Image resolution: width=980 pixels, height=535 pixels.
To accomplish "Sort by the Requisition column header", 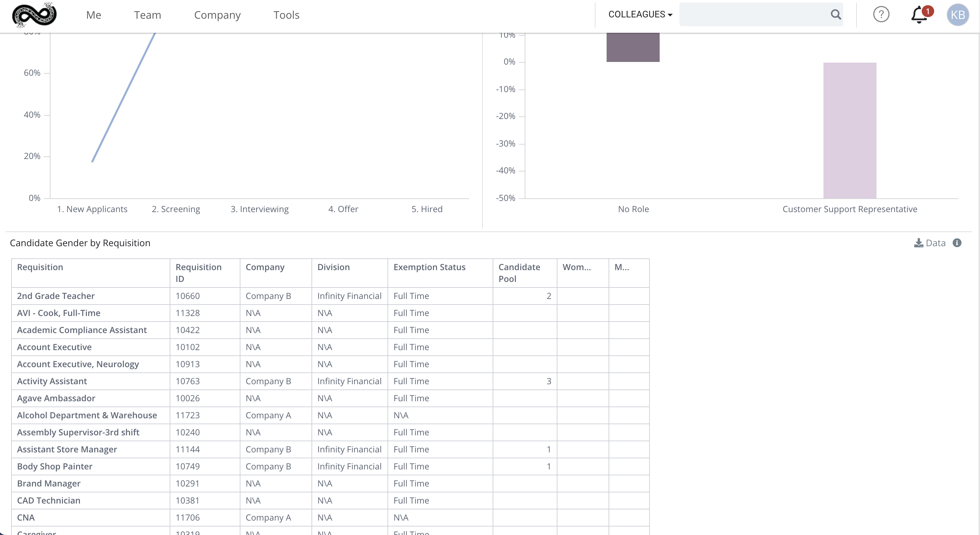I will pos(90,273).
